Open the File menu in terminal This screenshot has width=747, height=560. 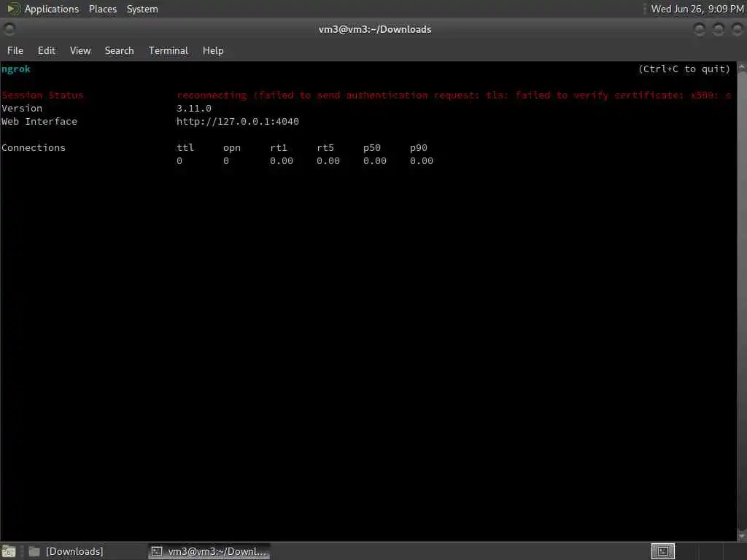point(15,50)
